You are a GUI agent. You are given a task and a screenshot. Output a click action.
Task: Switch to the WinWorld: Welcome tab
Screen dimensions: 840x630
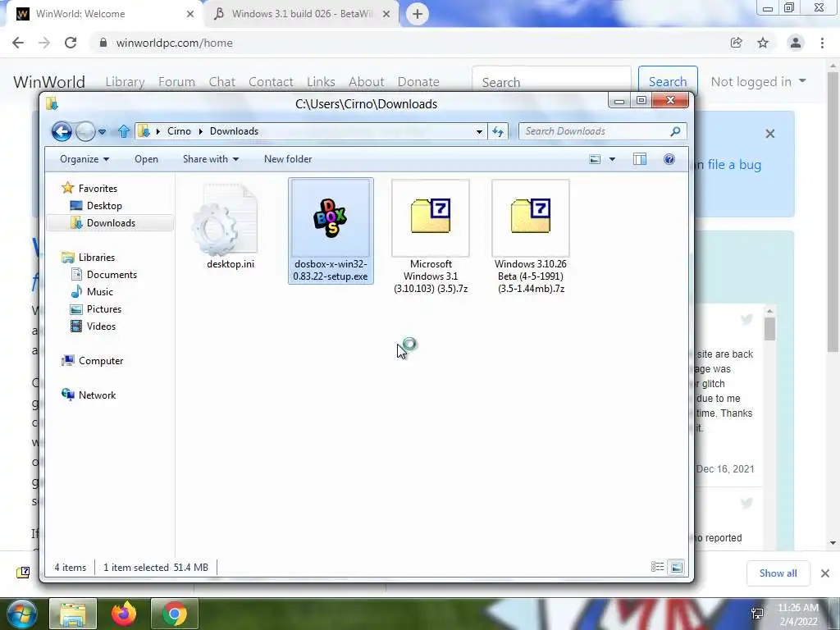click(x=103, y=14)
